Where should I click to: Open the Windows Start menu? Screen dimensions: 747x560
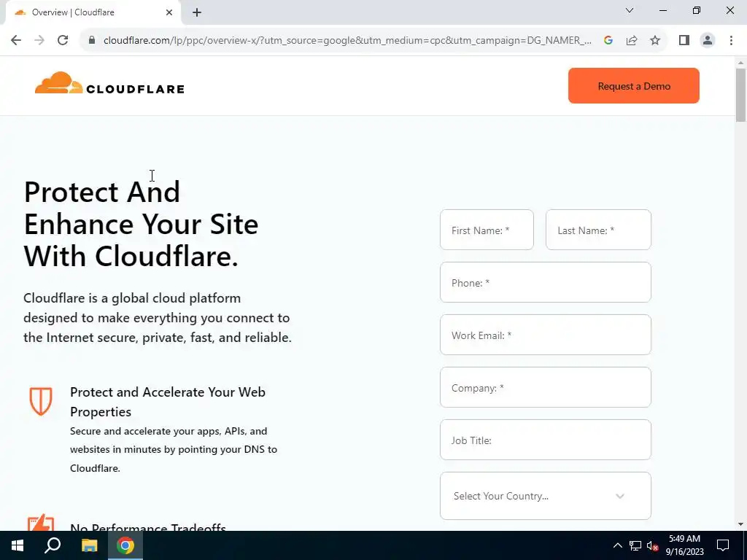(18, 545)
